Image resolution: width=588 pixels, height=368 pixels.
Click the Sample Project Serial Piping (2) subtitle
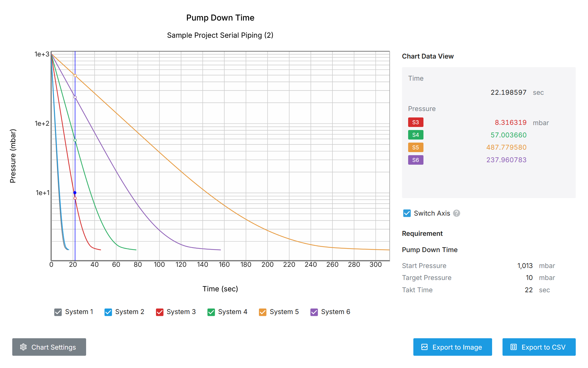tap(220, 35)
